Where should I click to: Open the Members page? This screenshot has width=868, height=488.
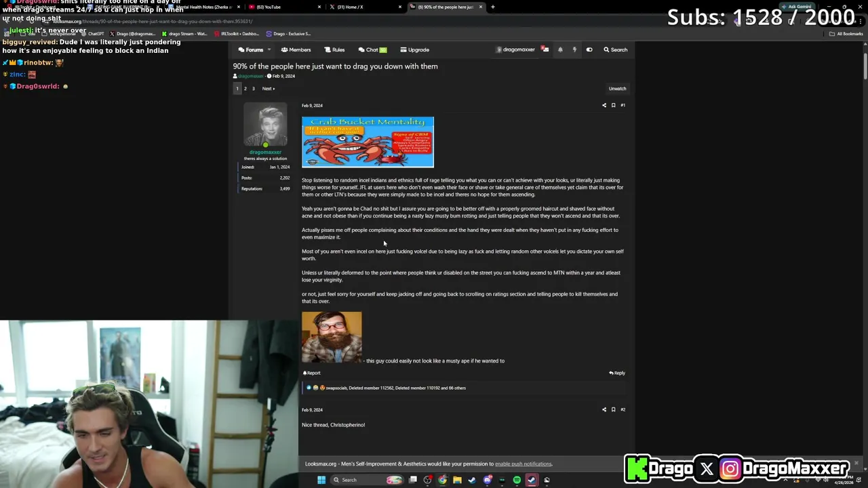click(x=296, y=49)
